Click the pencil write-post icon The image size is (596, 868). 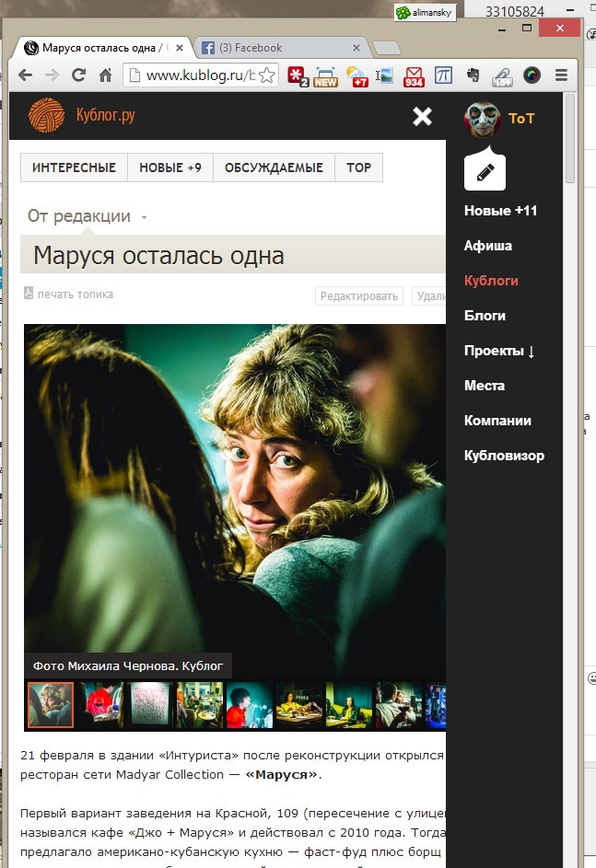[x=485, y=173]
